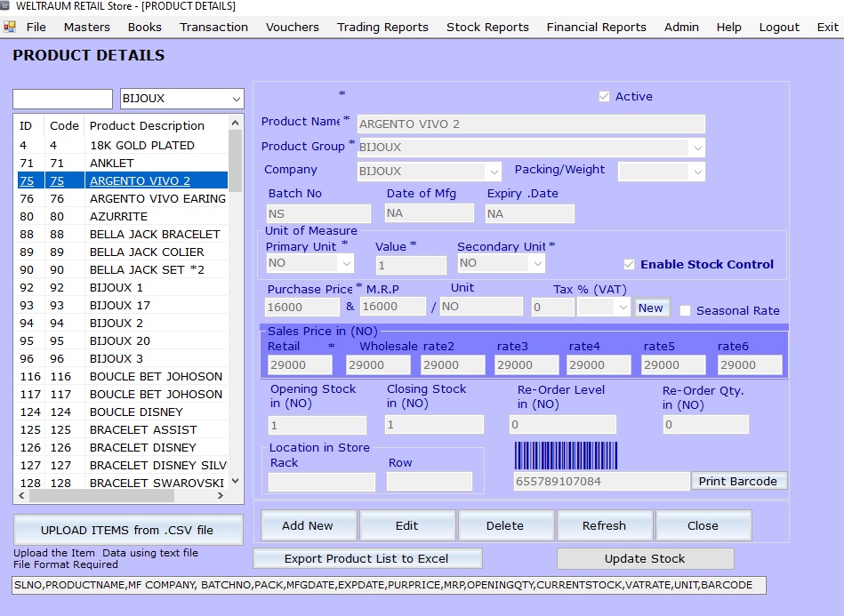Click the SLNO,PRODUCTNAME file format field
Screen dimensions: 844x616
[389, 586]
